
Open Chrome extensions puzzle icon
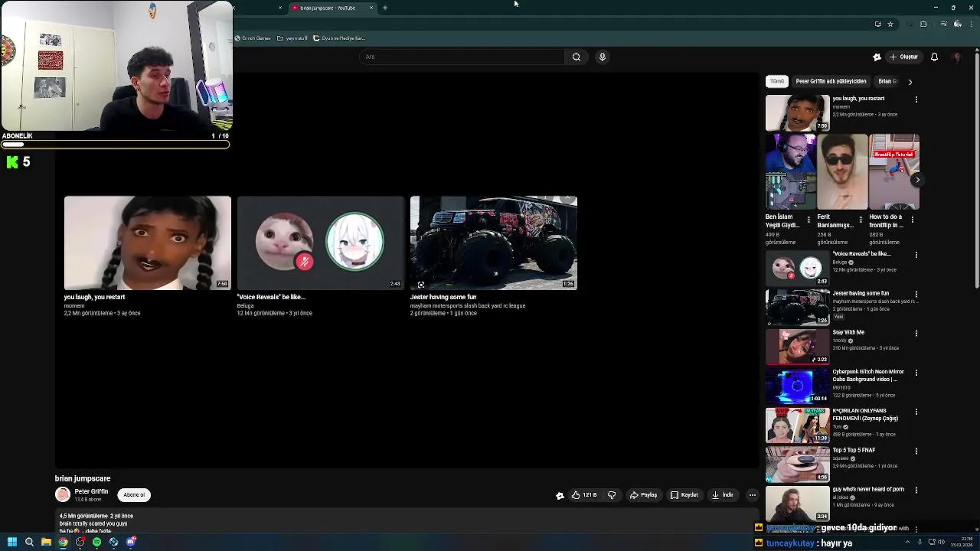click(x=923, y=24)
